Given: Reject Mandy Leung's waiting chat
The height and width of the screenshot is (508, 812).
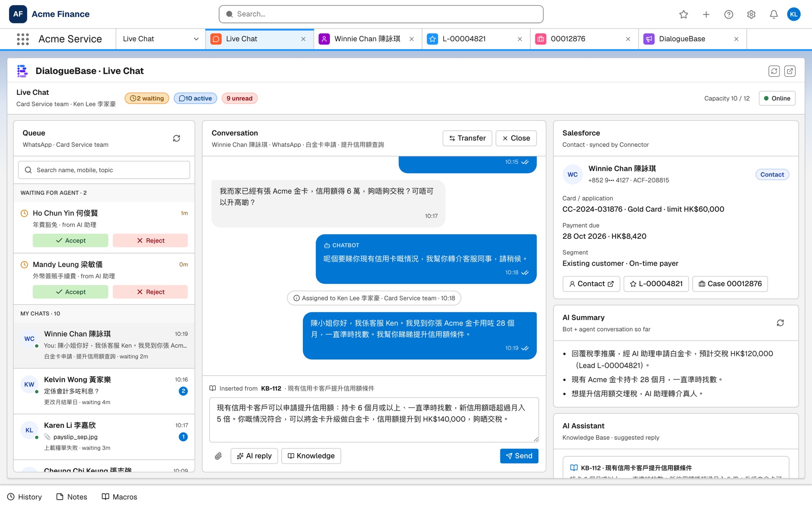Looking at the screenshot, I should point(150,292).
